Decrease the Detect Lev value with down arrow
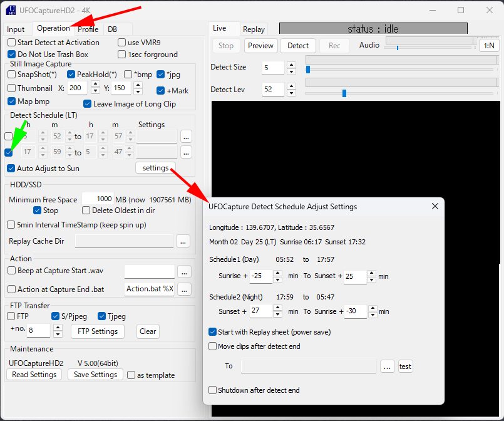Viewport: 504px width, 421px height. click(291, 93)
